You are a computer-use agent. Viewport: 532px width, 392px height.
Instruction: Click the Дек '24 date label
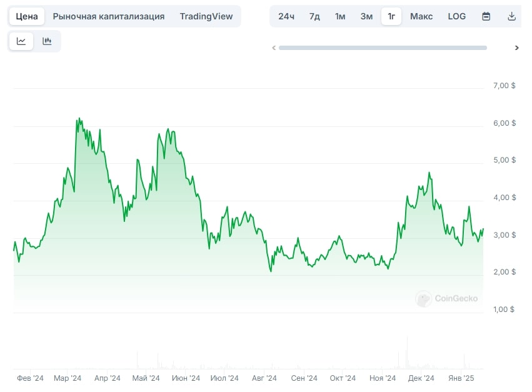tap(421, 378)
